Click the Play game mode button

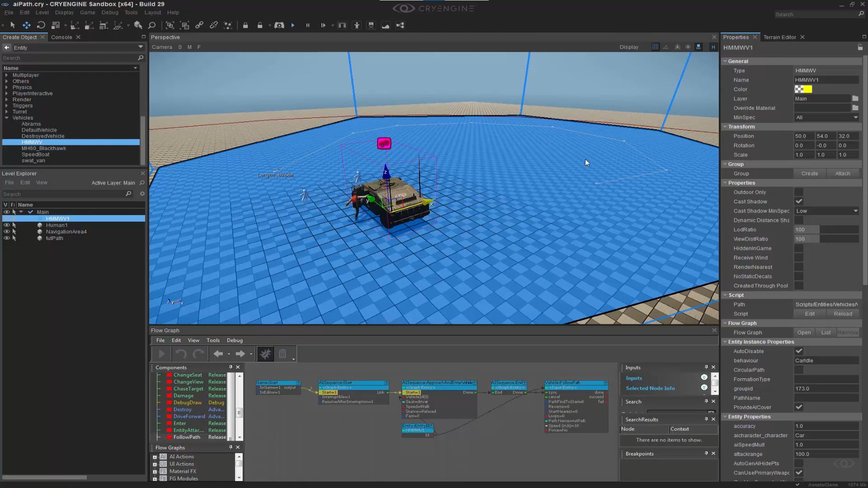click(293, 25)
